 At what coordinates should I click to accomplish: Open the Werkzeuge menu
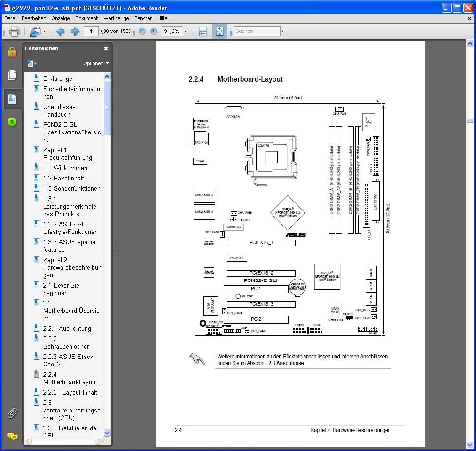(116, 18)
